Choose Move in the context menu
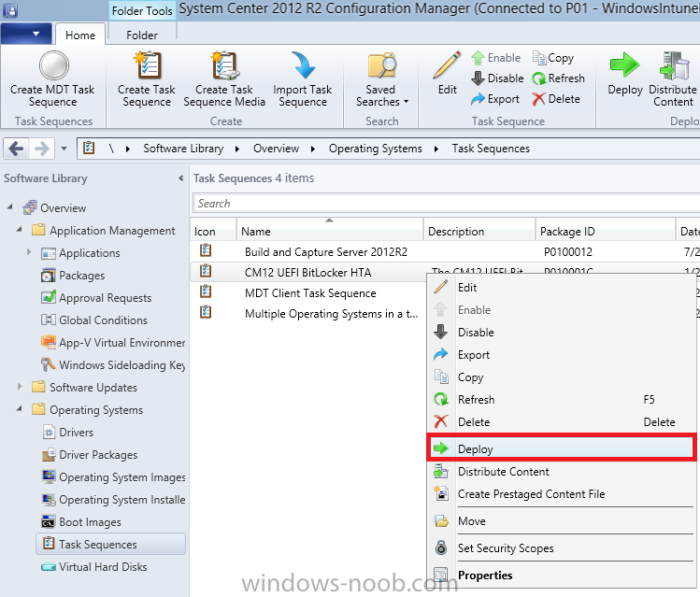 [x=562, y=520]
